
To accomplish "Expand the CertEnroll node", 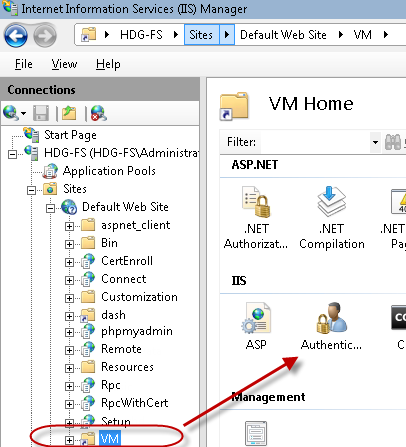I will pos(69,262).
